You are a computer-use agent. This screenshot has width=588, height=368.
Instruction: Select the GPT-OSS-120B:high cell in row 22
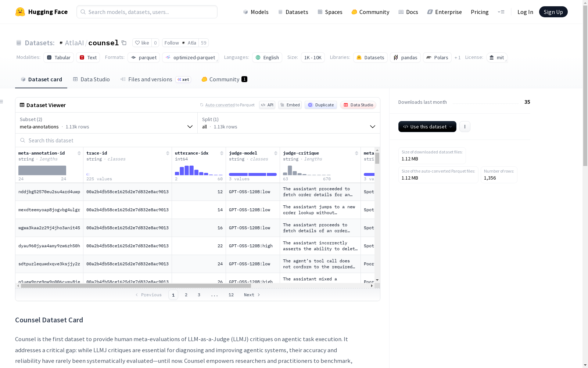point(253,246)
